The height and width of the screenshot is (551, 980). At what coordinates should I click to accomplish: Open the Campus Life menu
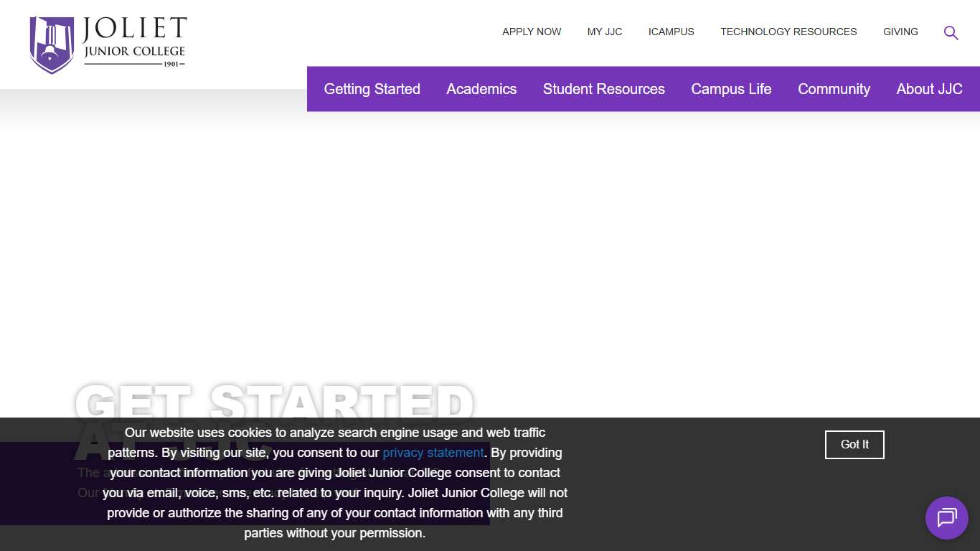click(x=731, y=89)
